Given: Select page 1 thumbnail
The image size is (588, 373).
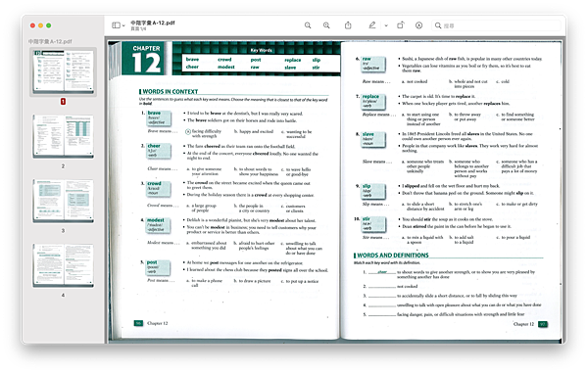Looking at the screenshot, I should (x=63, y=71).
